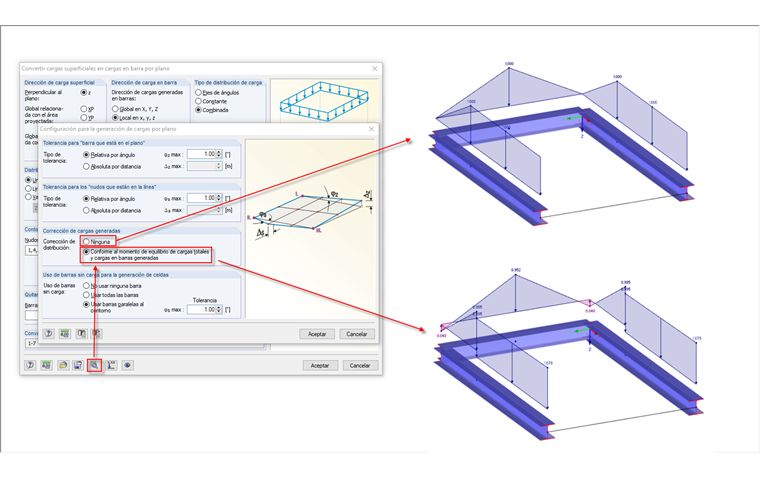Click the 1-7 input field in Convertir dialog
Screen dimensions: 760x479
click(x=144, y=343)
